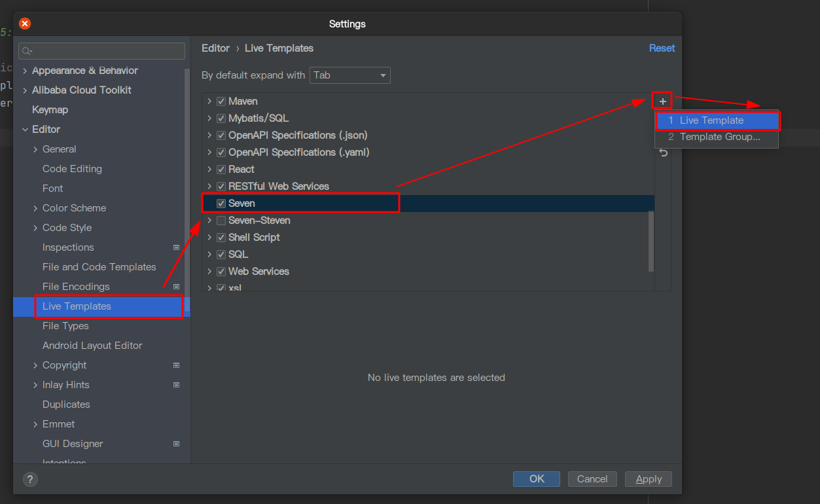Click the Apply button
The height and width of the screenshot is (504, 820).
(x=649, y=479)
